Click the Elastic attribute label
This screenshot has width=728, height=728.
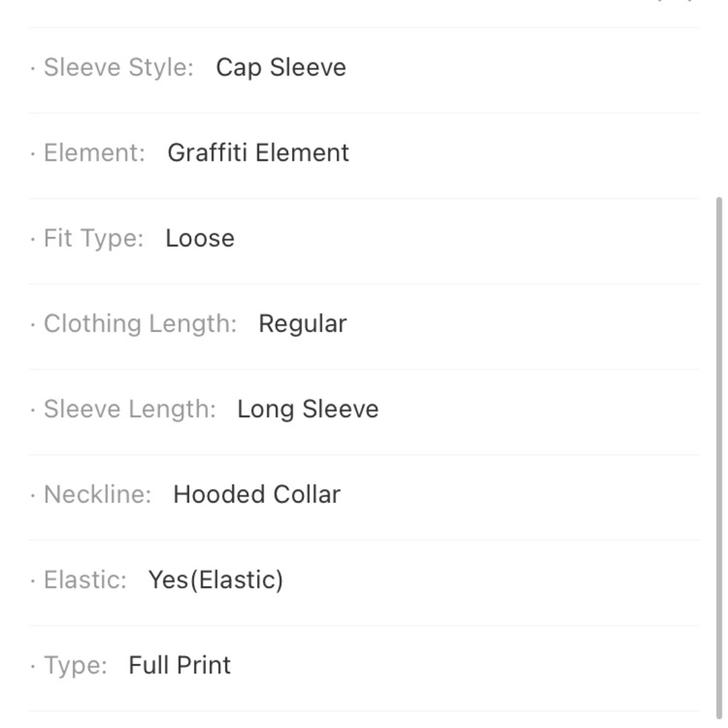point(85,580)
